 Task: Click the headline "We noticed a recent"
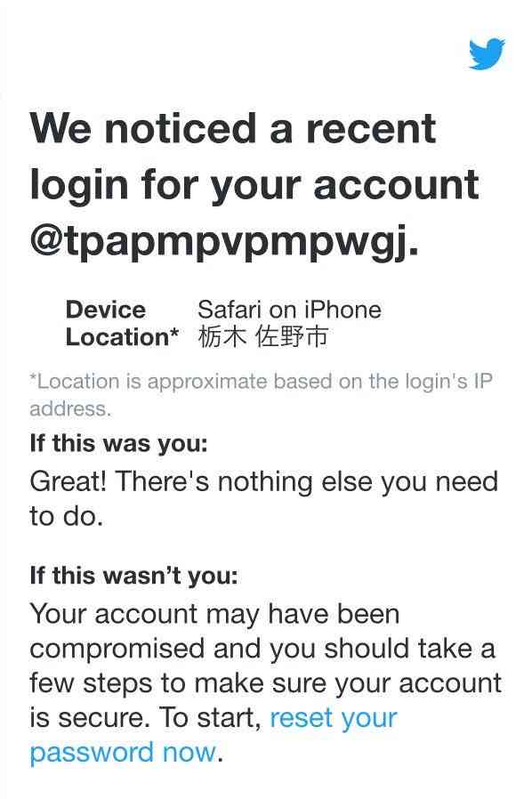click(x=233, y=128)
